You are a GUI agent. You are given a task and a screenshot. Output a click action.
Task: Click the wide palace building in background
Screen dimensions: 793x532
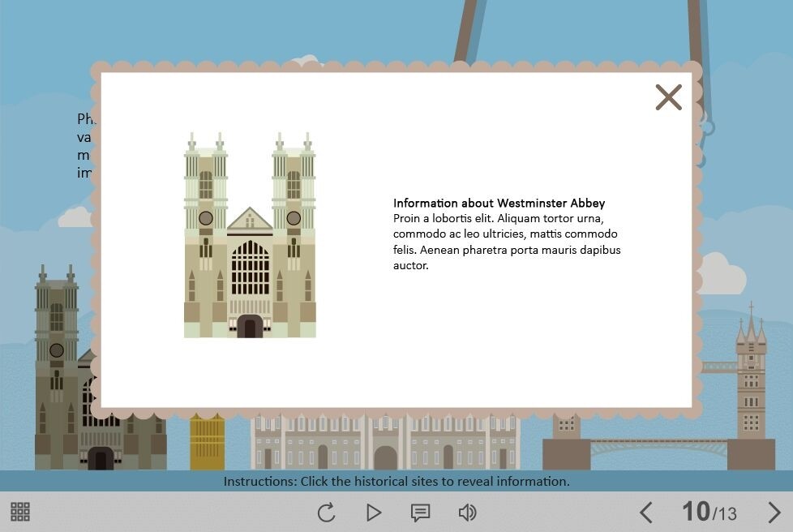coord(385,441)
